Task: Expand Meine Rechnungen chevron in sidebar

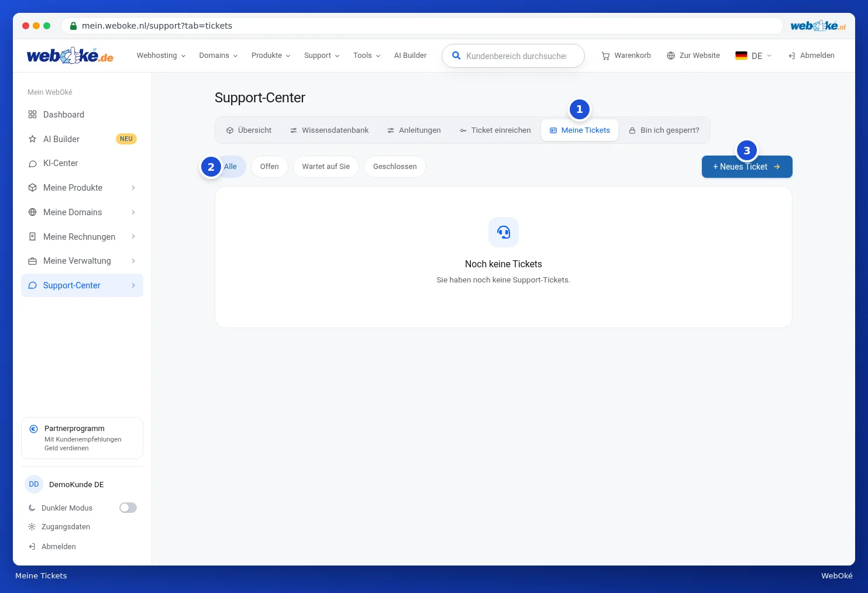Action: pyautogui.click(x=133, y=237)
